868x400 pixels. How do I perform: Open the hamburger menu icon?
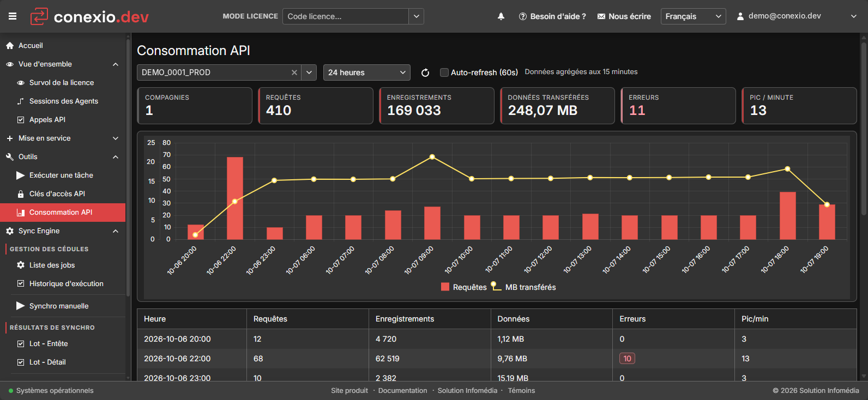point(13,16)
